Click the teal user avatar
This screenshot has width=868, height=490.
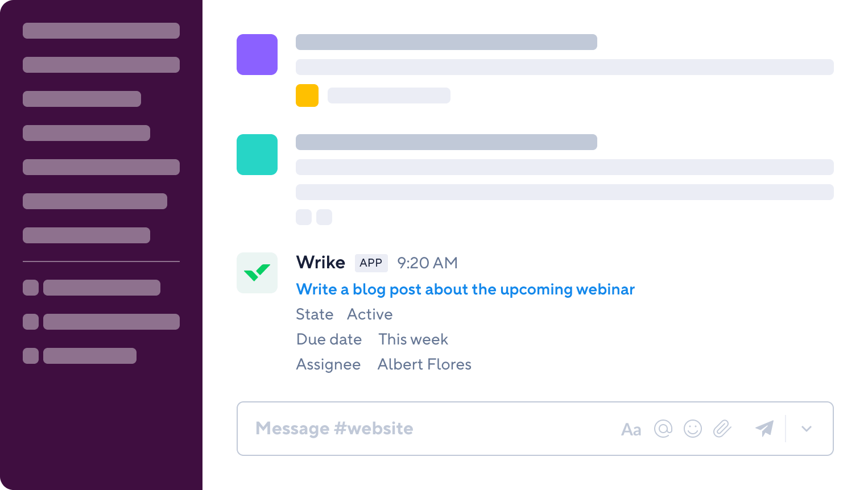point(257,155)
